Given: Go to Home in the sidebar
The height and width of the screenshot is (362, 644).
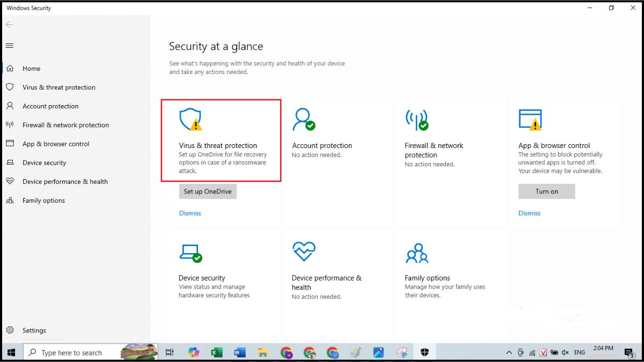Looking at the screenshot, I should (x=31, y=69).
